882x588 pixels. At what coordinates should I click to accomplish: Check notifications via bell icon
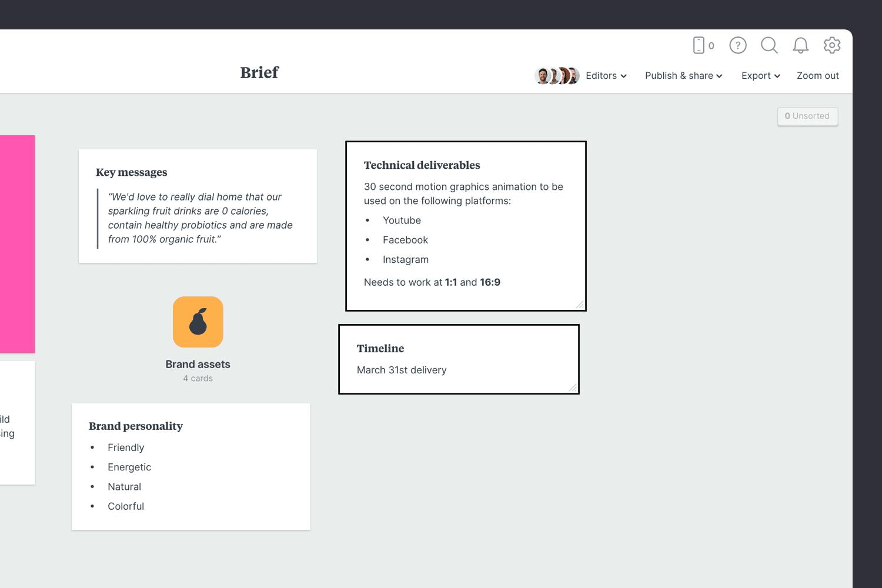pos(800,45)
